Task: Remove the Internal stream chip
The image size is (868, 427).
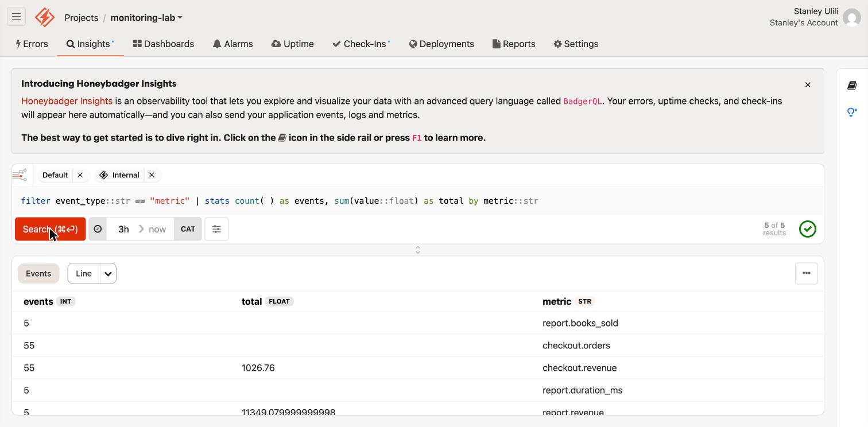Action: click(152, 175)
